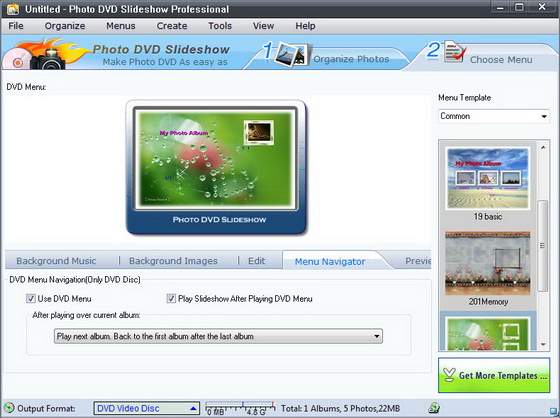Click the globe icon beside Output Format
This screenshot has height=418, width=560.
9,408
